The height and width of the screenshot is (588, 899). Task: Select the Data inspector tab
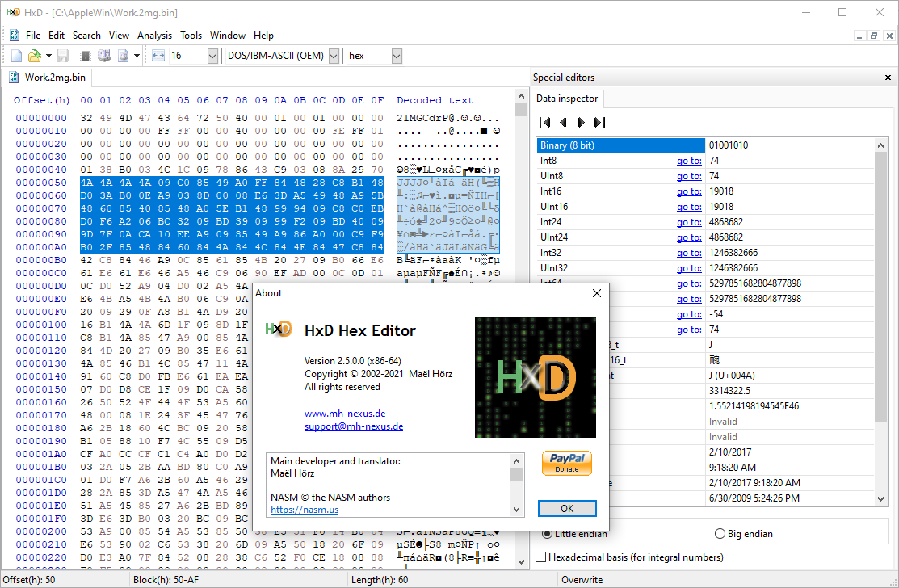pyautogui.click(x=567, y=99)
